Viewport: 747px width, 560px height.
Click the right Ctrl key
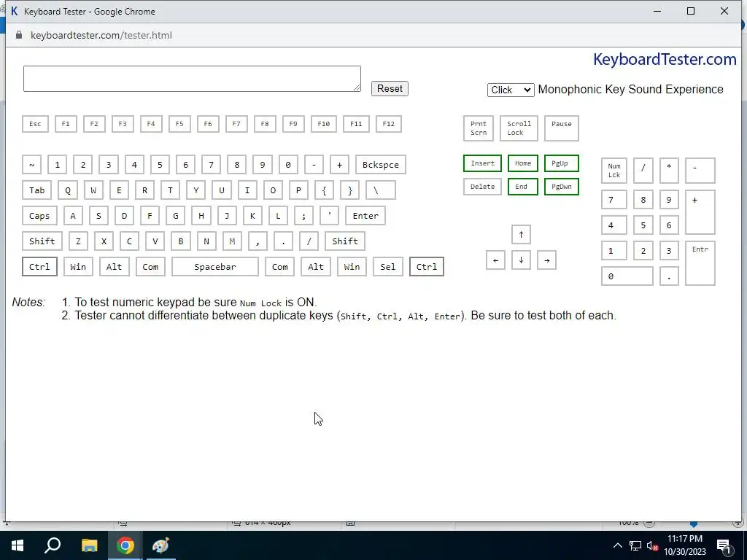coord(426,267)
